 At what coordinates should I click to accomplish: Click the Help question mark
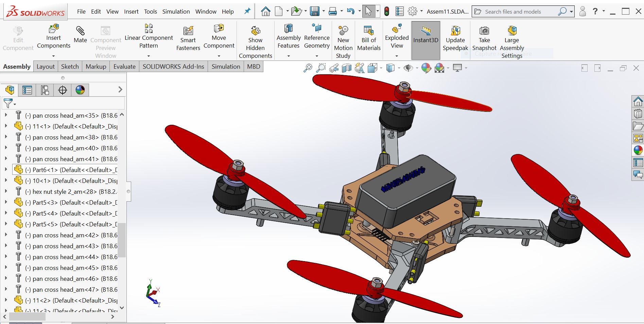click(x=595, y=12)
